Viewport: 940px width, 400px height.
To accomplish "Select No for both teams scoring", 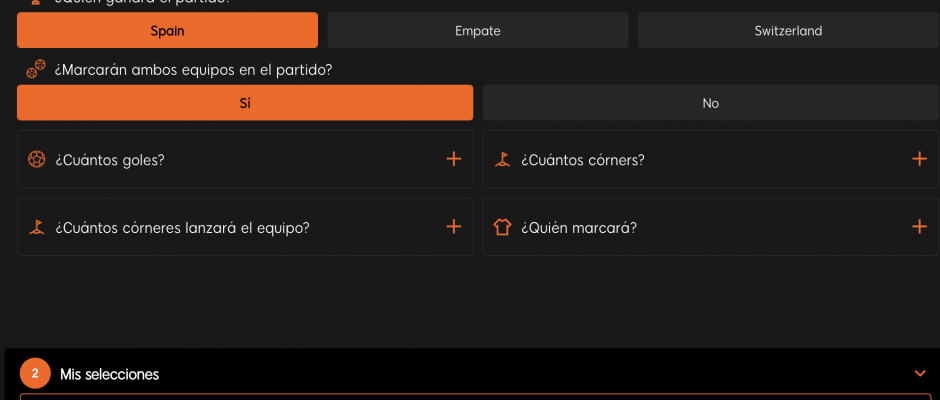I will tap(710, 103).
